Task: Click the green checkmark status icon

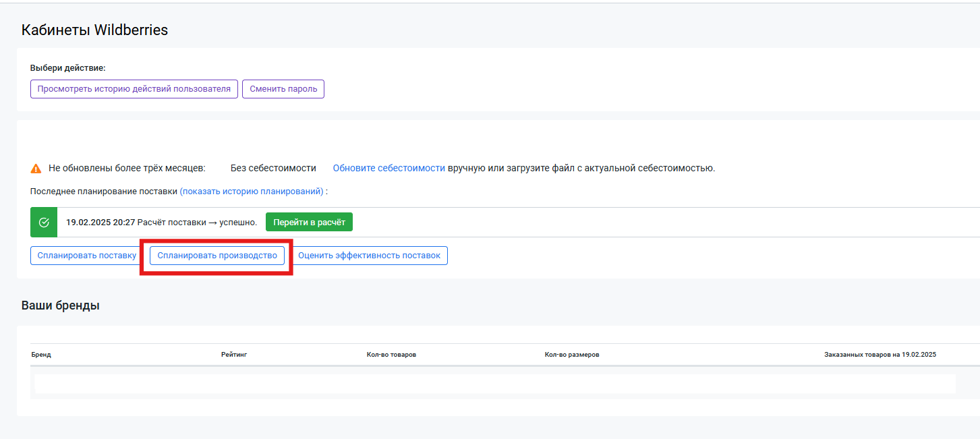Action: pyautogui.click(x=44, y=223)
